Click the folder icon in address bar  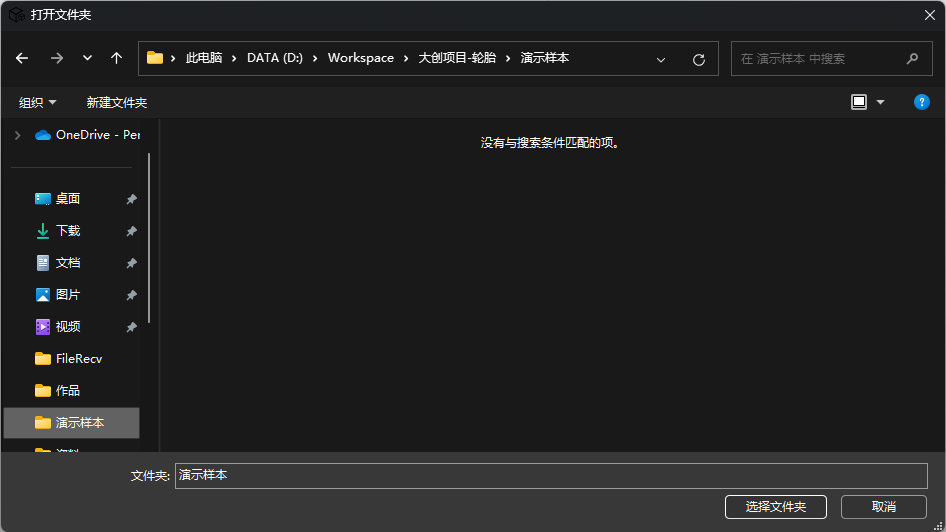click(x=155, y=58)
